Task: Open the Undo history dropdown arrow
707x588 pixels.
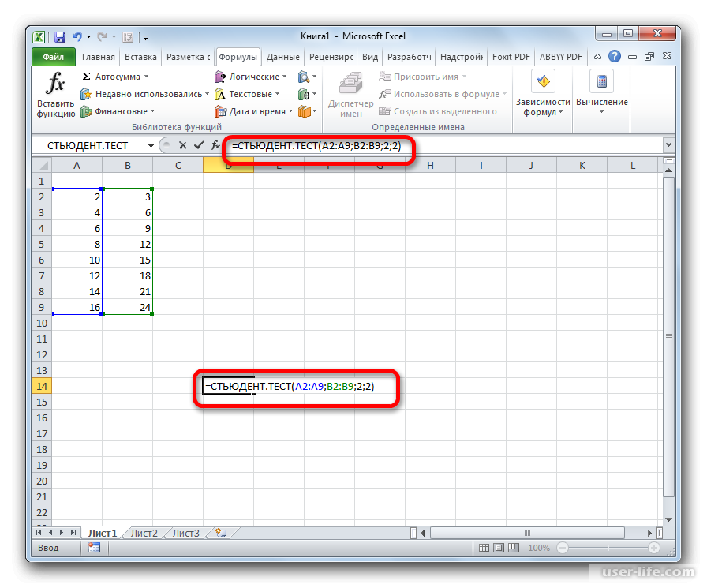Action: (x=89, y=36)
